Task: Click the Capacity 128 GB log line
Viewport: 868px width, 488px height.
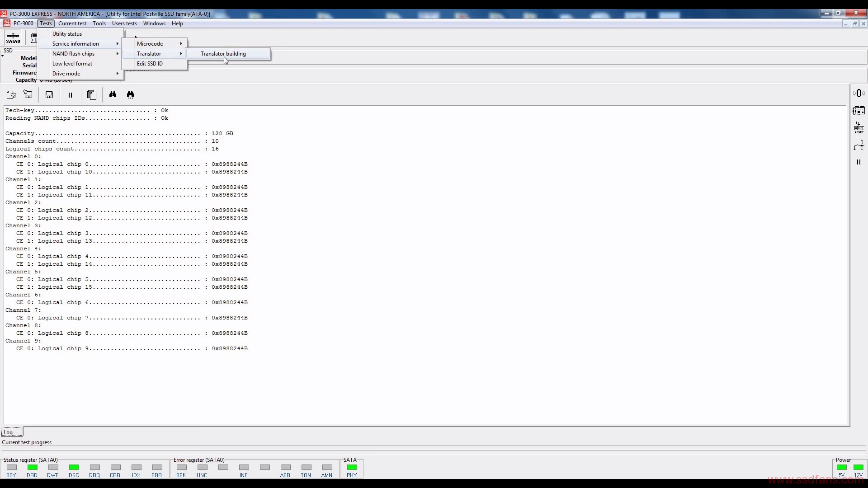Action: point(119,133)
